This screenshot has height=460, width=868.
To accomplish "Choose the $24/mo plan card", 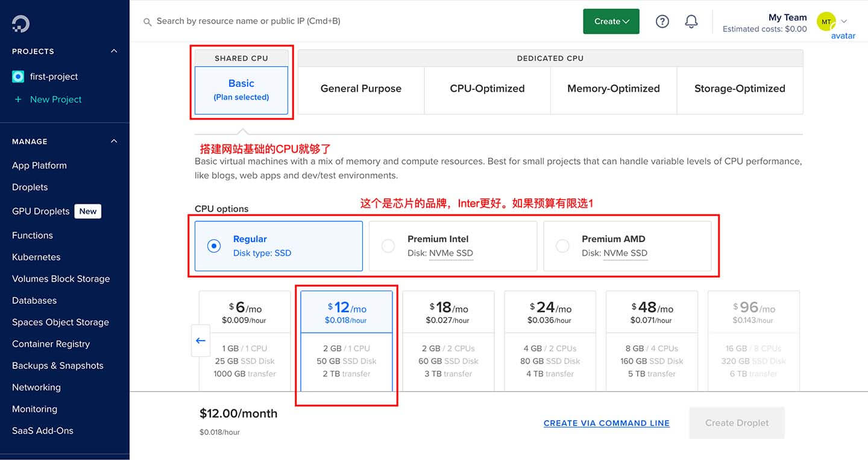I will (550, 341).
